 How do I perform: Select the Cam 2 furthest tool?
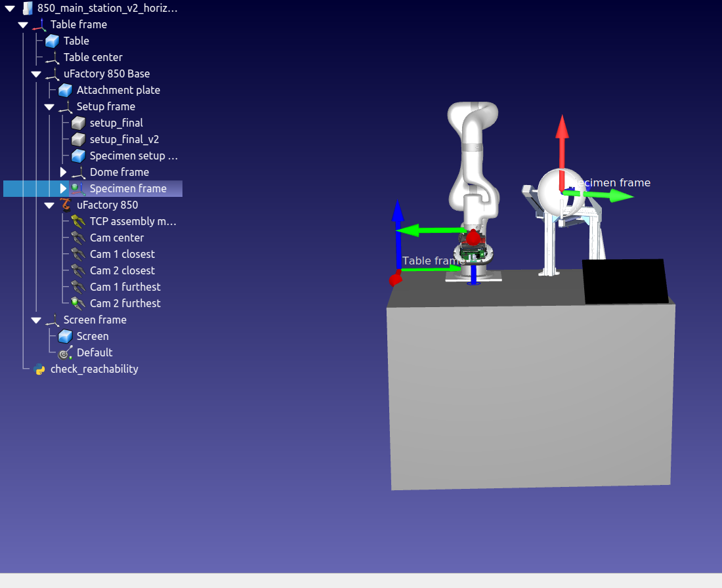125,303
